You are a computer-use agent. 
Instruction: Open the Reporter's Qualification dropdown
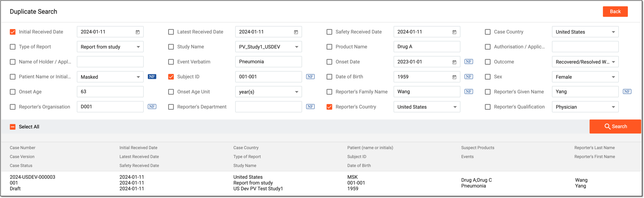coord(585,107)
